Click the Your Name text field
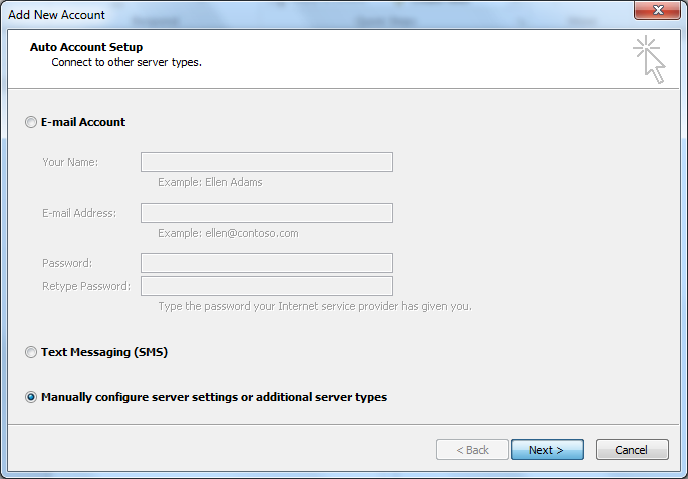Screen dimensions: 688x479 tap(267, 162)
